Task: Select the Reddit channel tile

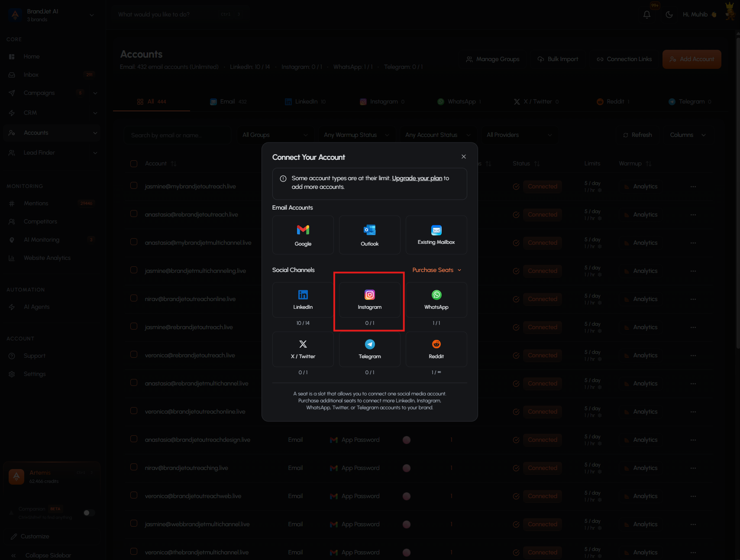Action: click(x=436, y=349)
